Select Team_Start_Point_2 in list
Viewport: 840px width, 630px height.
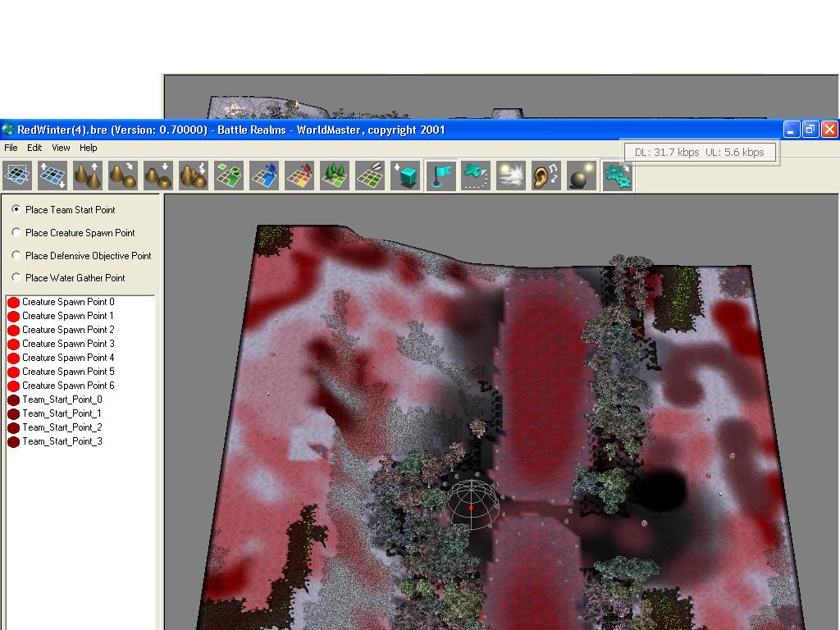pyautogui.click(x=55, y=427)
